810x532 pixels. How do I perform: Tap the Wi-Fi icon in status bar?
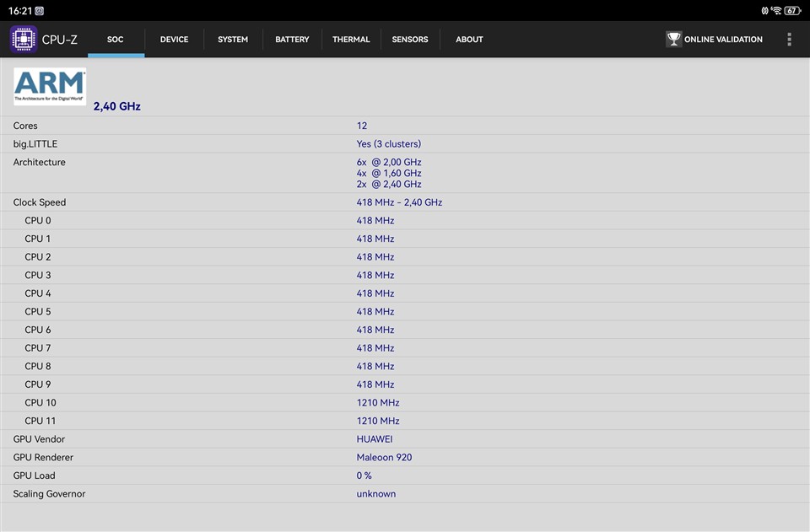pos(775,11)
